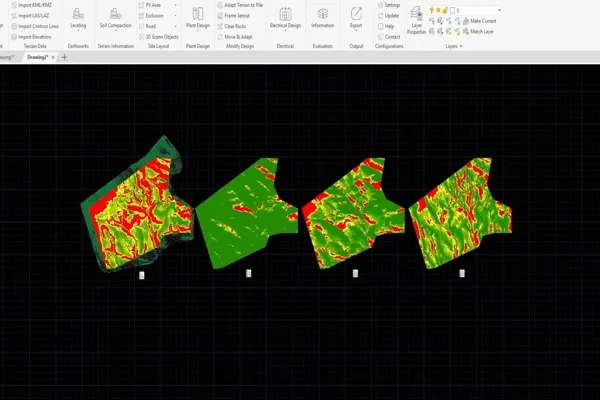Click the Earthworks panel label
Image resolution: width=600 pixels, height=400 pixels.
click(78, 46)
